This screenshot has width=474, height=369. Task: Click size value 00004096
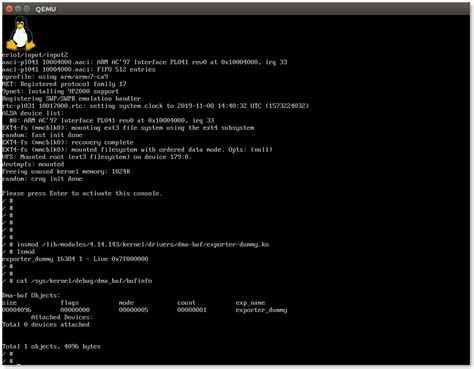coord(17,310)
